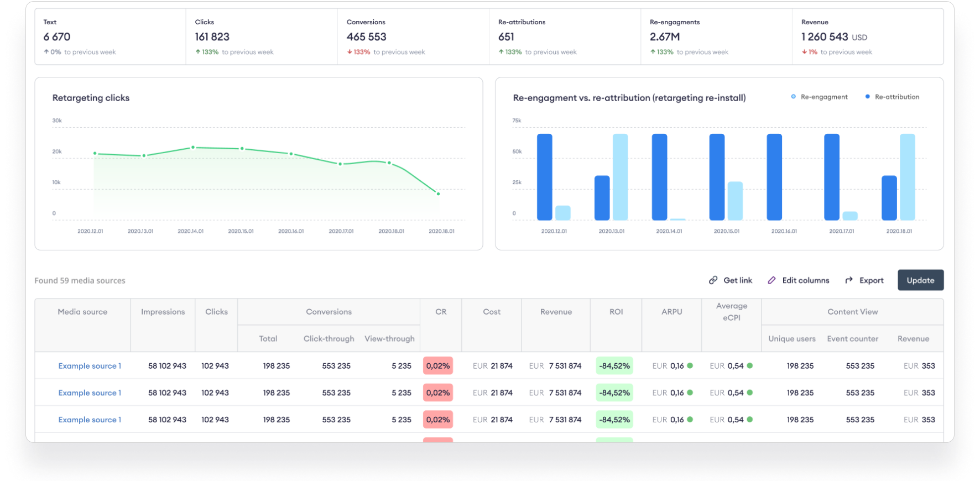This screenshot has height=481, width=980.
Task: Click first row's green eCPI status dot
Action: (x=750, y=365)
